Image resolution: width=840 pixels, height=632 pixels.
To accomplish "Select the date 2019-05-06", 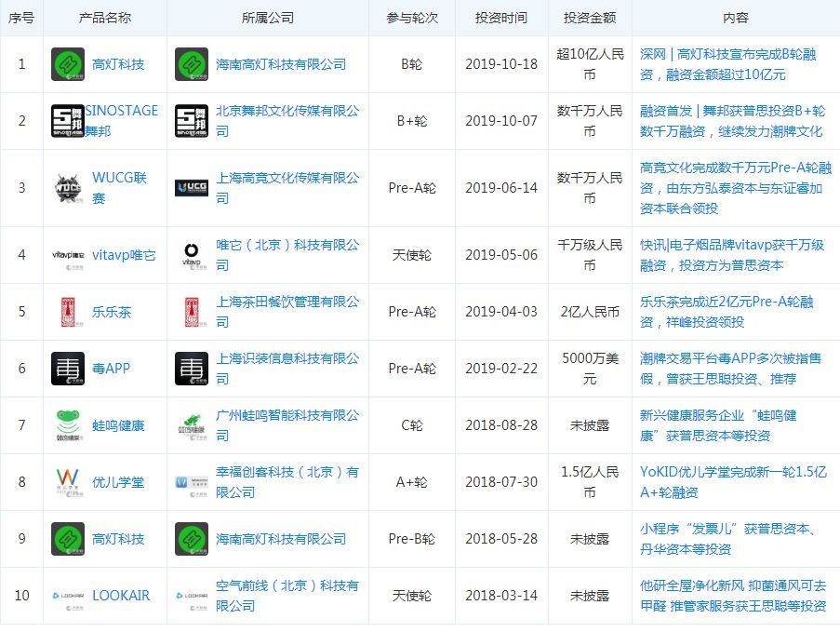I will (501, 255).
